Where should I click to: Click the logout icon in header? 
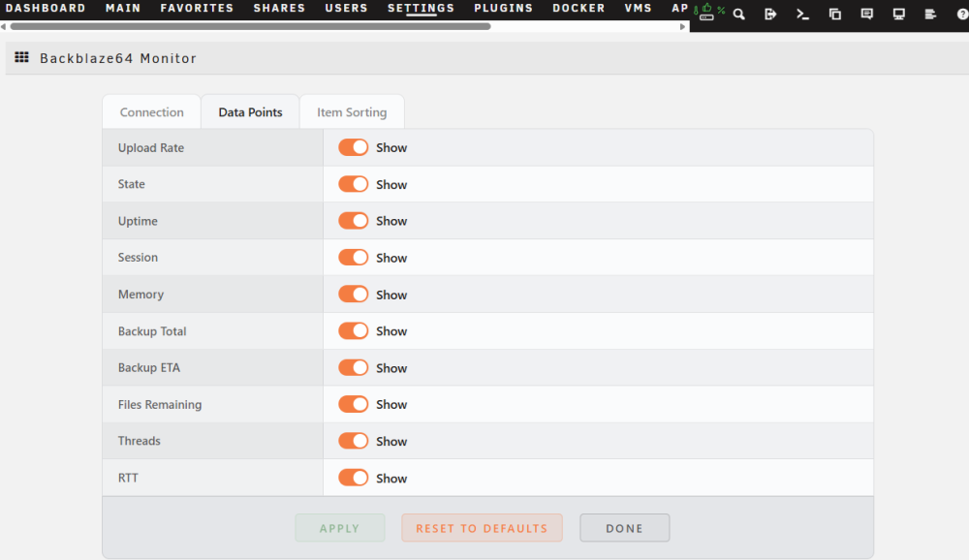[x=770, y=14]
